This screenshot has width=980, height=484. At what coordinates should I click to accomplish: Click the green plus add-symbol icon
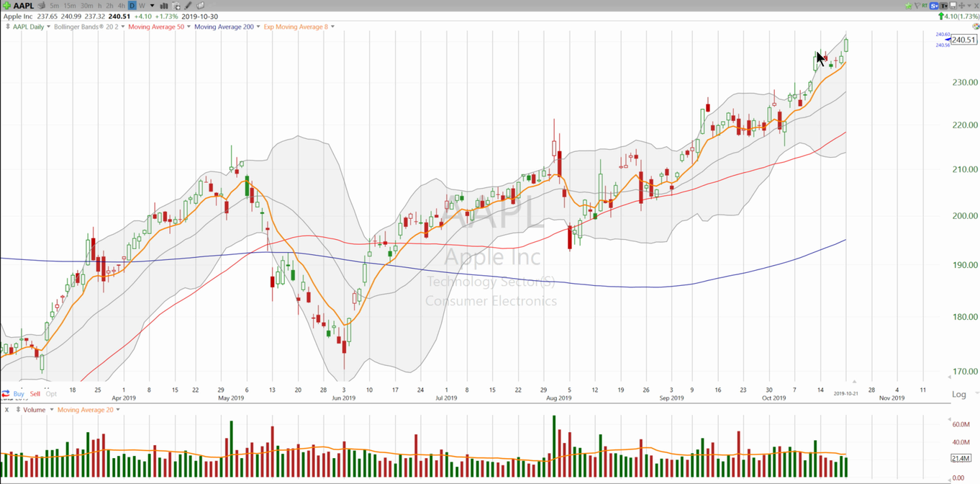click(7, 6)
